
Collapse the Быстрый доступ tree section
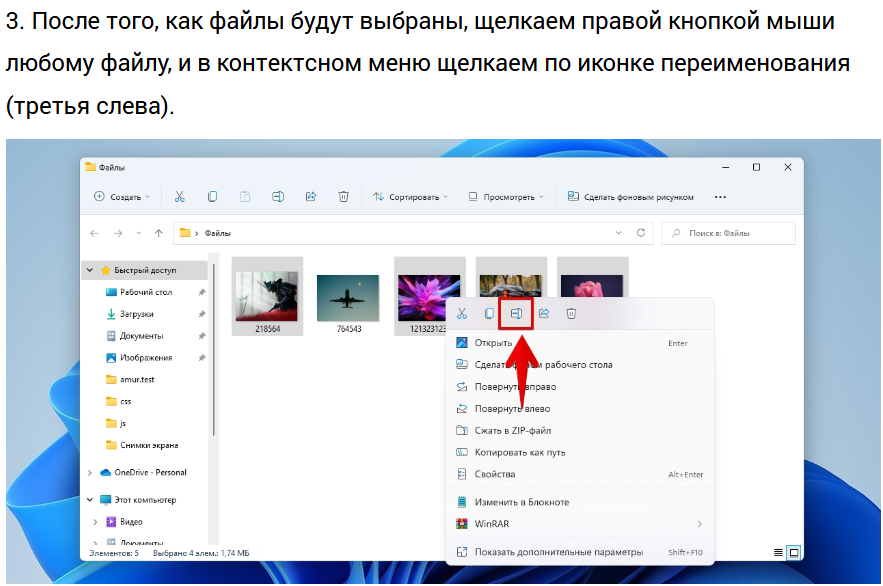(x=90, y=270)
